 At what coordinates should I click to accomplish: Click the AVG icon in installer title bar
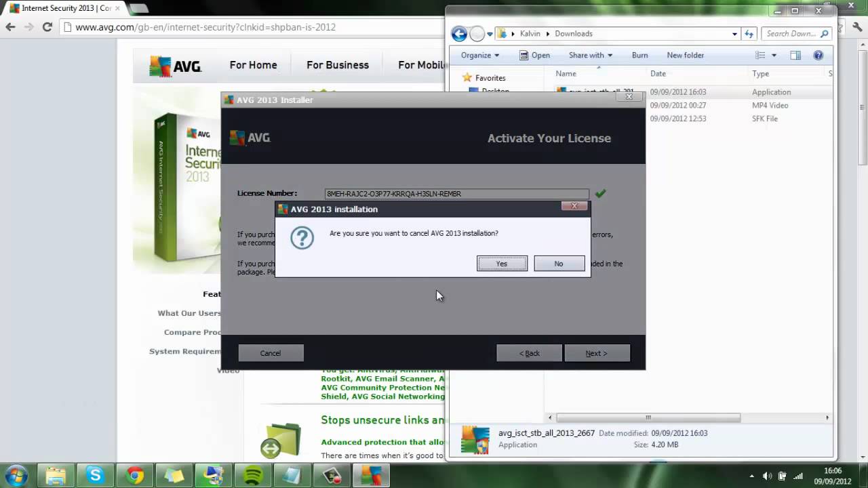tap(229, 100)
